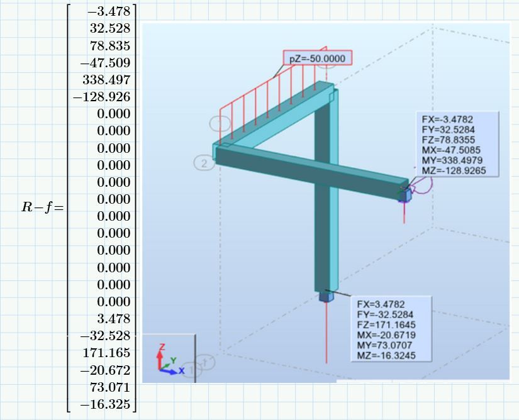Image resolution: width=519 pixels, height=420 pixels.
Task: Click matrix value 78.835
Action: (x=110, y=46)
